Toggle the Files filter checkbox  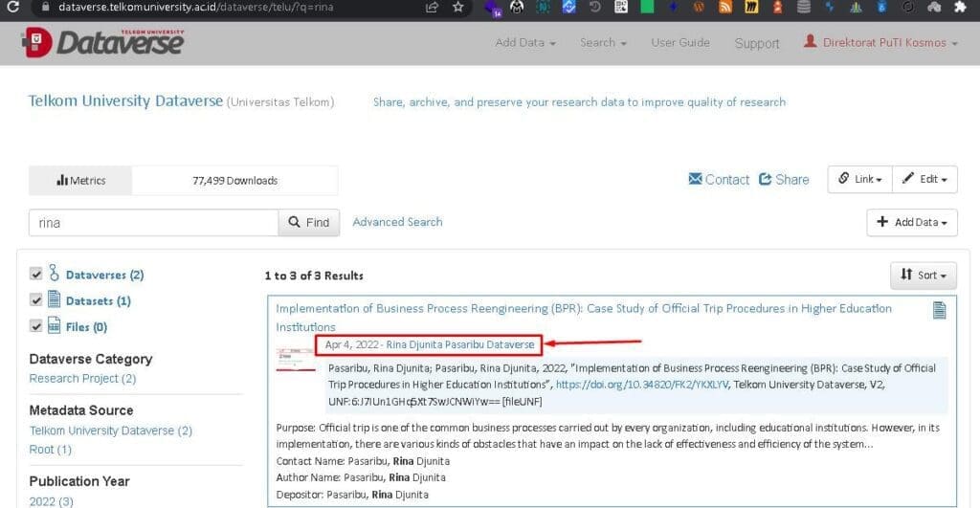(x=36, y=326)
